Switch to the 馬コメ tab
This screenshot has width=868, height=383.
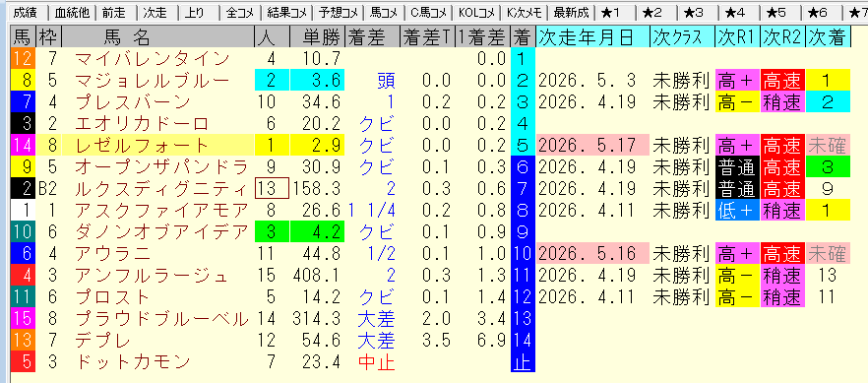click(x=383, y=12)
